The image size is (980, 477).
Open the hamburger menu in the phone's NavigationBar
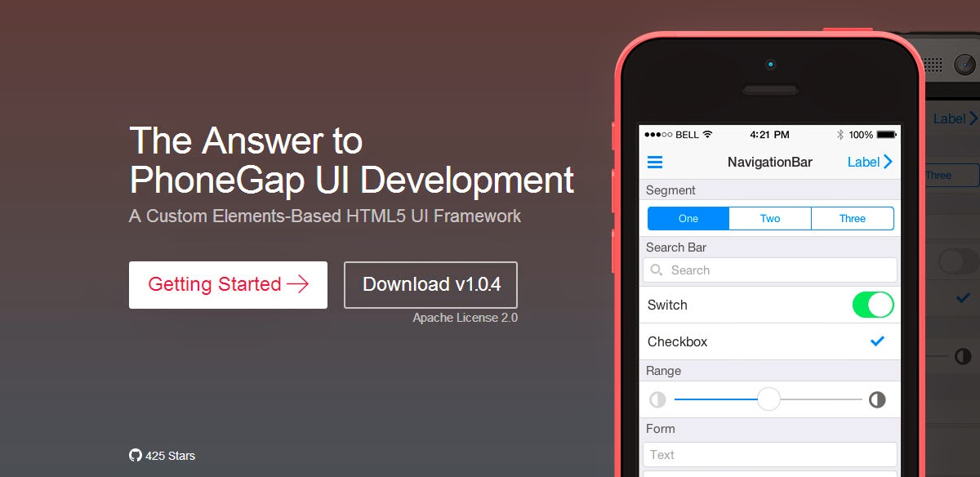pyautogui.click(x=655, y=162)
